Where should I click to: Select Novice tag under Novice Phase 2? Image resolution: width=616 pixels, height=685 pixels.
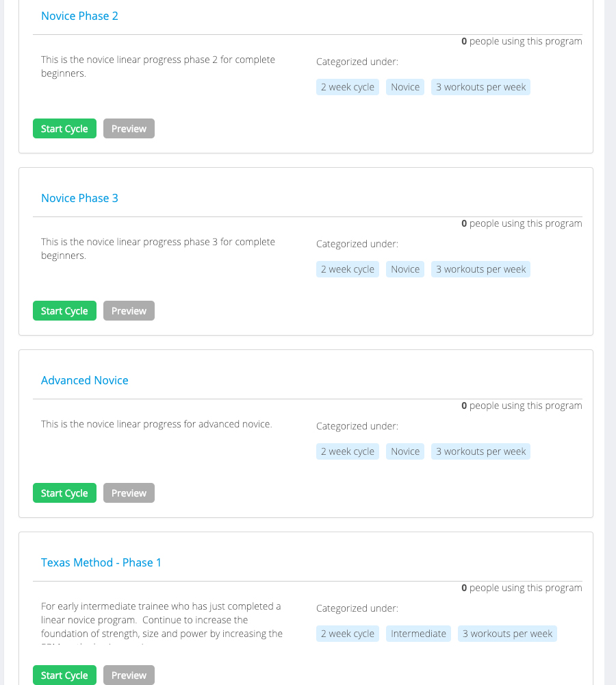click(x=405, y=87)
